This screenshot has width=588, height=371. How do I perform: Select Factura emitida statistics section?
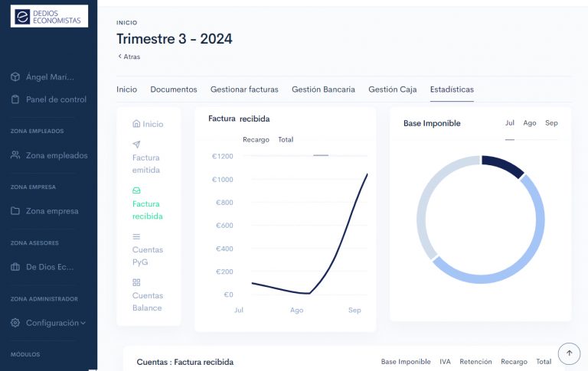click(146, 164)
